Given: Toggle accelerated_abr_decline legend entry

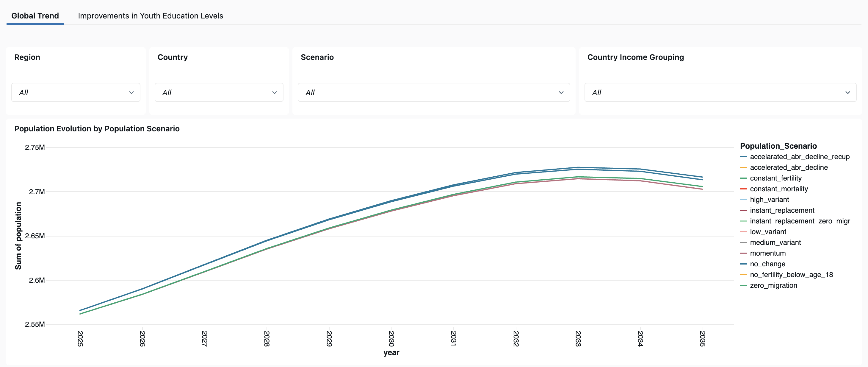Looking at the screenshot, I should pos(789,167).
